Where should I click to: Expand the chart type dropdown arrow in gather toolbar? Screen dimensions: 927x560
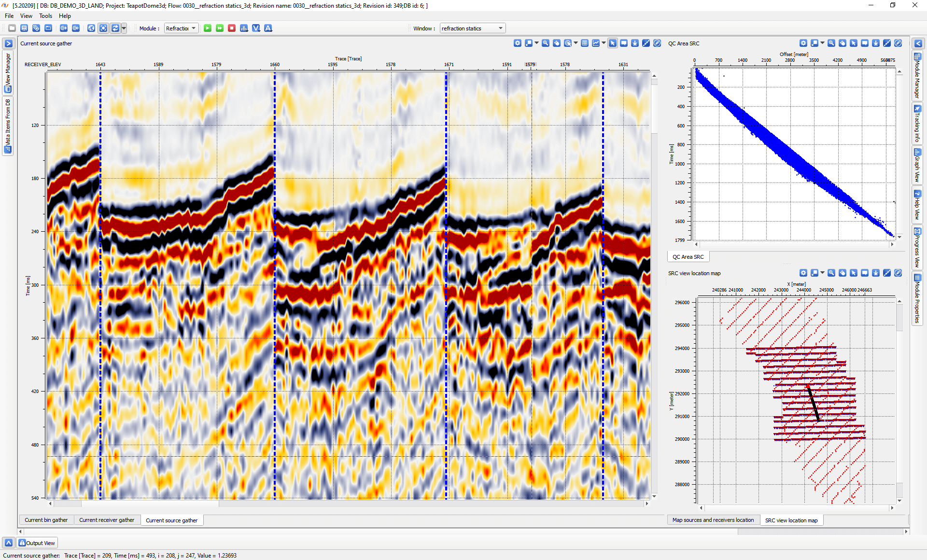click(604, 43)
